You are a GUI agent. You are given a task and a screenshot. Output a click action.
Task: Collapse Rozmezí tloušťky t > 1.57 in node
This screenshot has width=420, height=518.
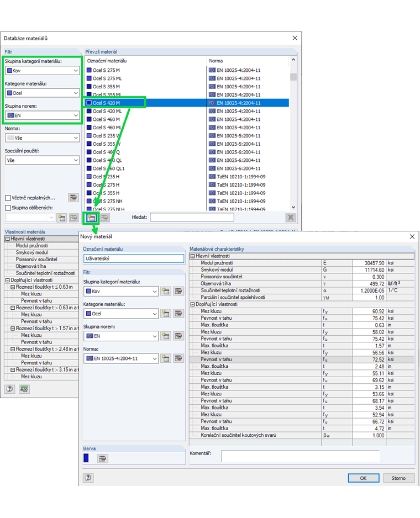tap(13, 329)
